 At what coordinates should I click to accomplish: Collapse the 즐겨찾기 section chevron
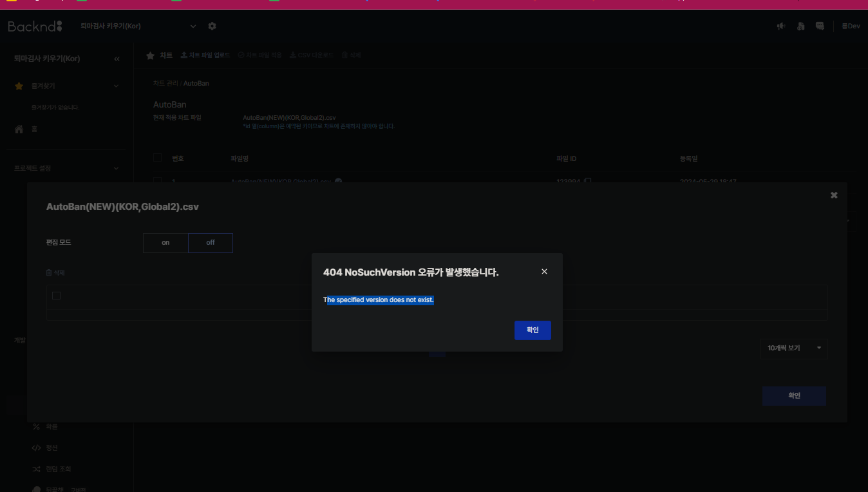click(x=116, y=86)
